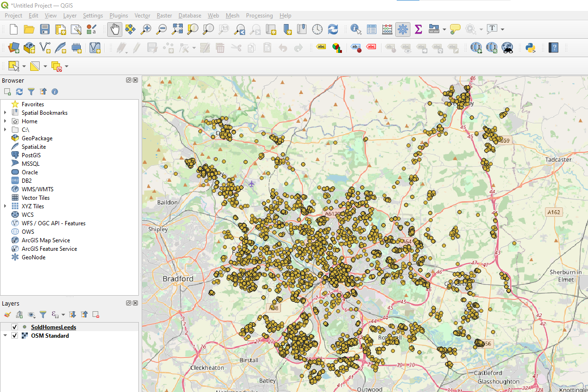Viewport: 588px width, 392px height.
Task: Open the Deselect Features dropdown arrow
Action: [67, 66]
